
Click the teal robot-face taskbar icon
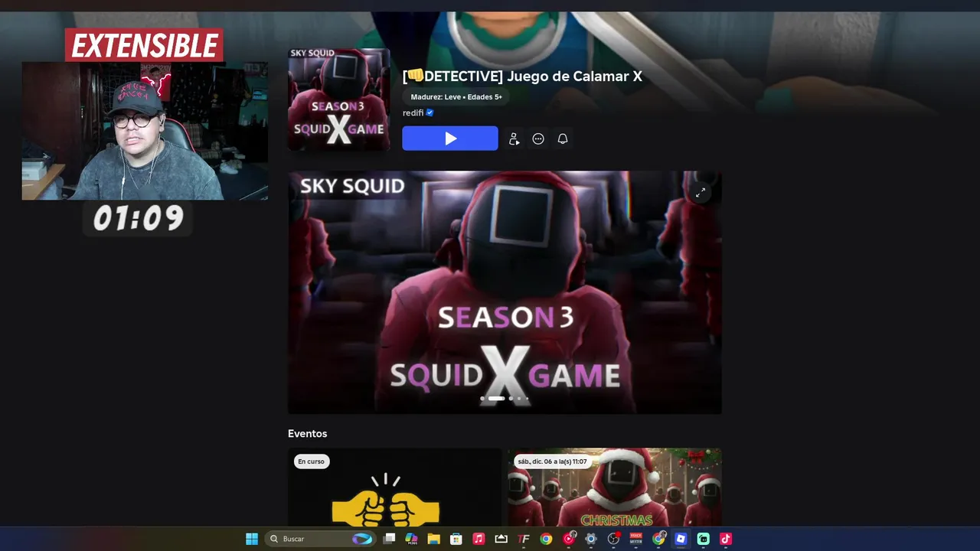[x=703, y=539]
